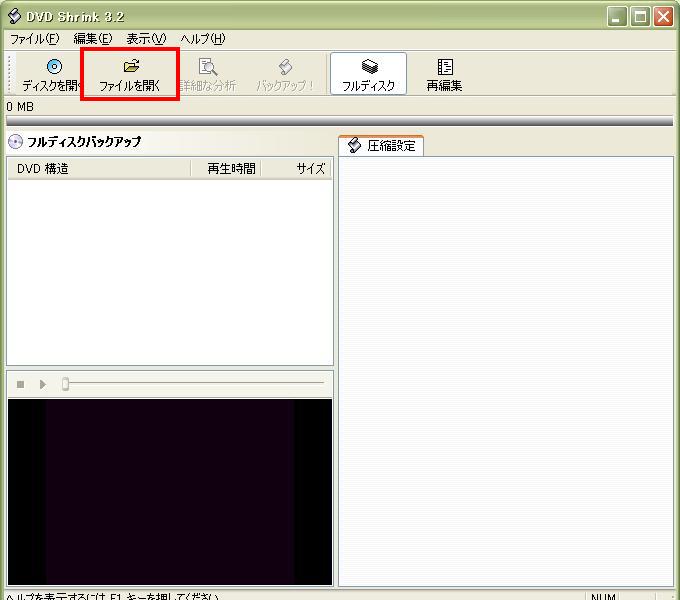Close the DVD Shrink window

[x=664, y=17]
